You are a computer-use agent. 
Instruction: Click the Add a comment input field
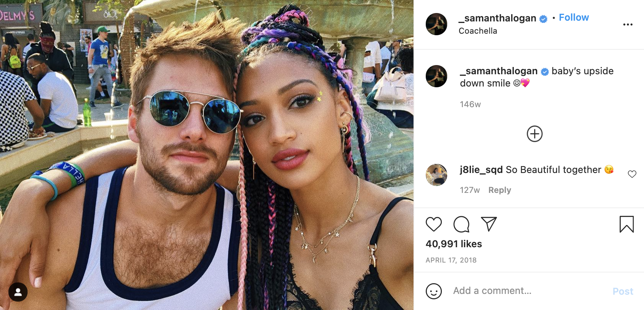[528, 291]
